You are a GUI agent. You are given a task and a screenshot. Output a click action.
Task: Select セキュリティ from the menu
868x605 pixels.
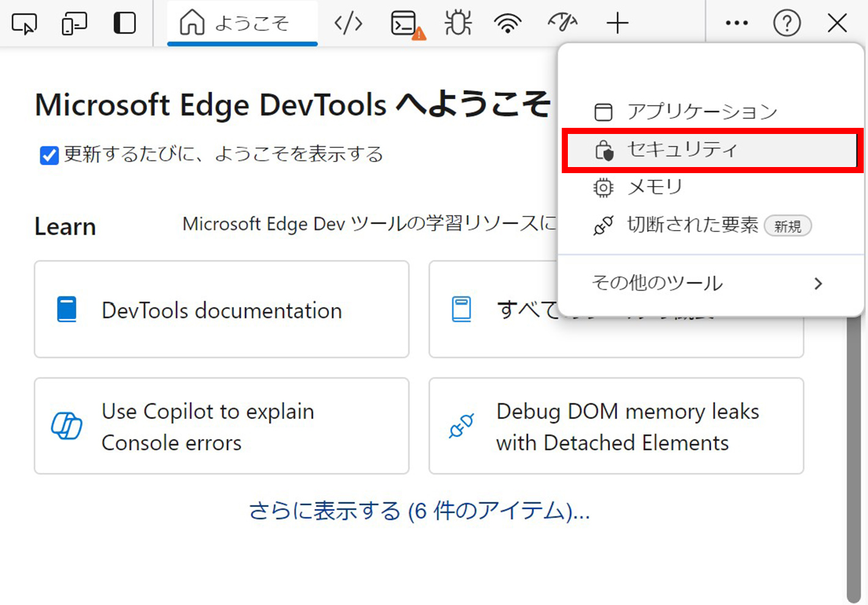pyautogui.click(x=712, y=150)
